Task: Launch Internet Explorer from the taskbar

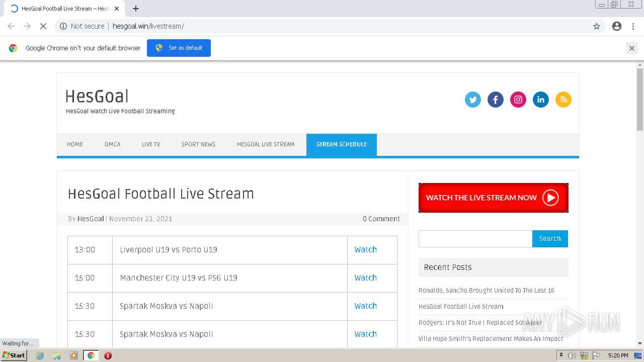Action: 40,355
